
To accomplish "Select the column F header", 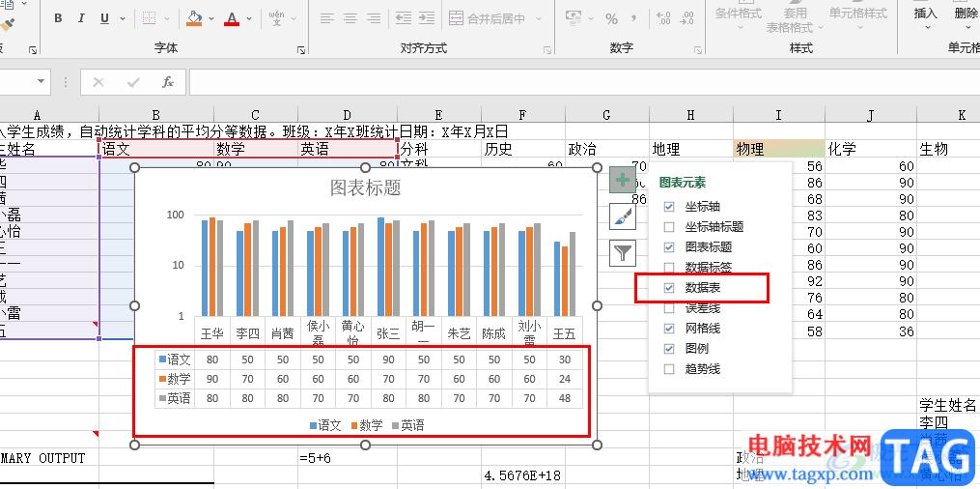I will [522, 114].
